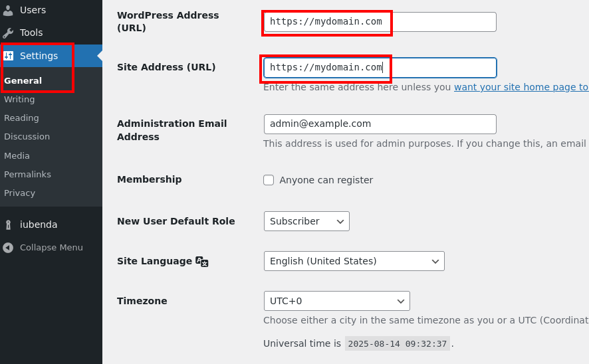
Task: Click the site home page help link
Action: [521, 87]
